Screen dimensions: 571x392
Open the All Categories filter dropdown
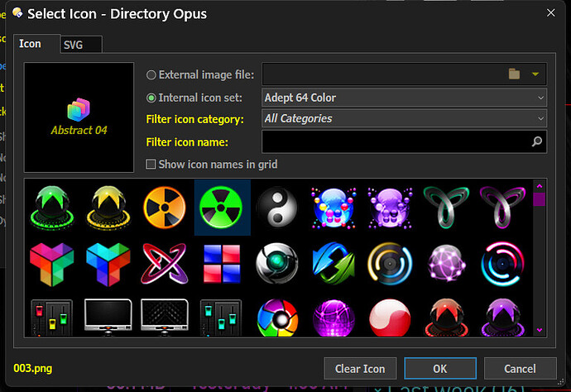[x=404, y=118]
